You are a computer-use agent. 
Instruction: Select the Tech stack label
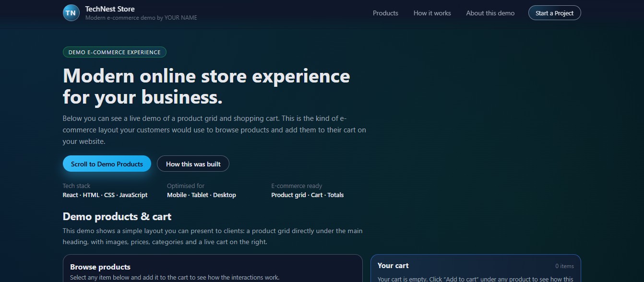(x=76, y=186)
